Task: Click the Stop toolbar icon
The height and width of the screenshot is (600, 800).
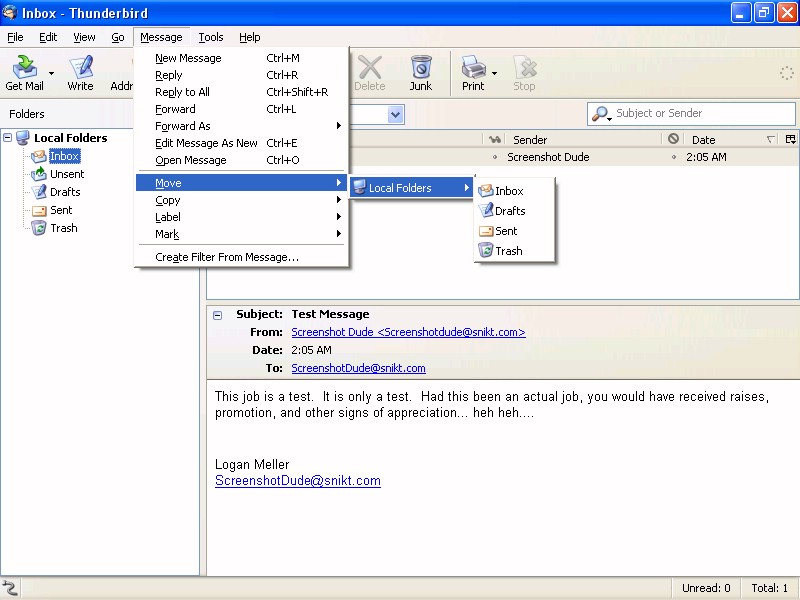Action: (x=524, y=73)
